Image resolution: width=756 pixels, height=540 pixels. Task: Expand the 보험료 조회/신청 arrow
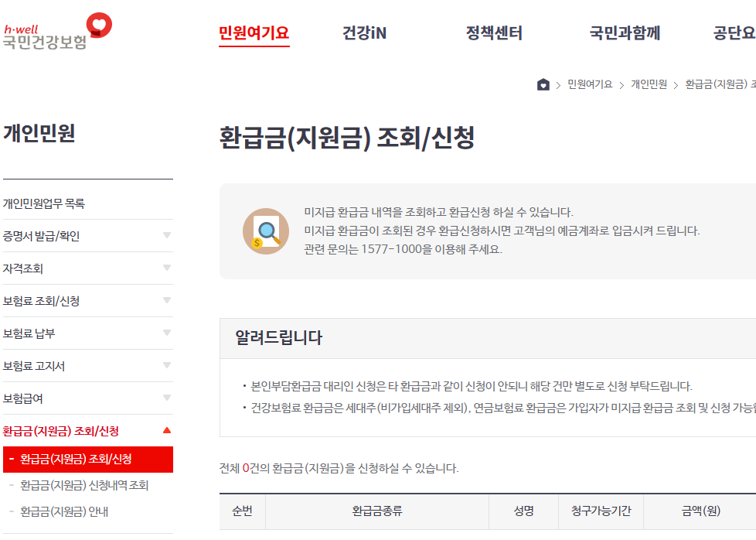167,300
